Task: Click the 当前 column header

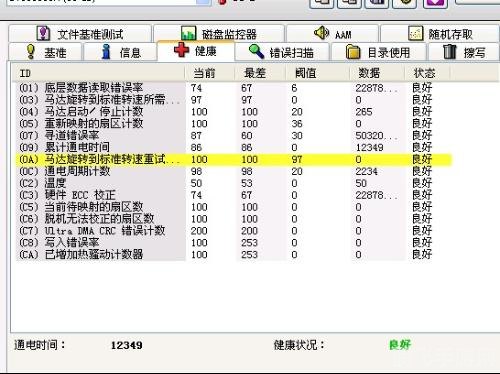Action: [x=210, y=73]
